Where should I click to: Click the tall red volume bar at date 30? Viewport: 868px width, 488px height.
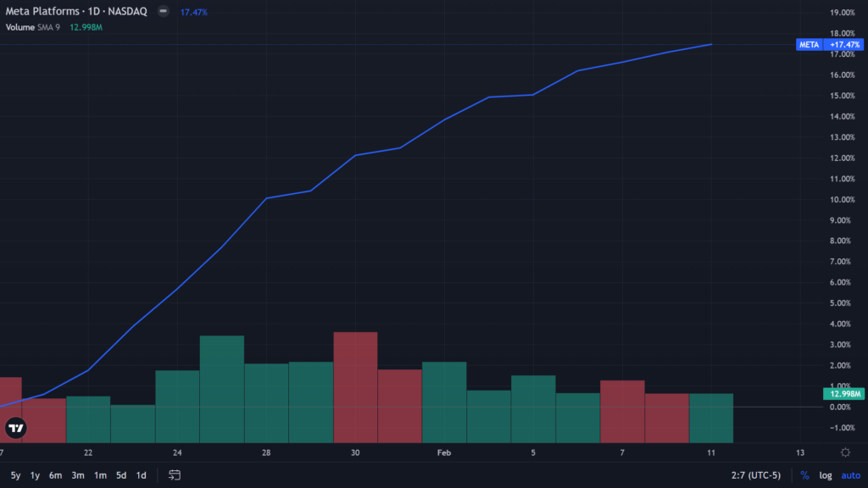pyautogui.click(x=355, y=387)
